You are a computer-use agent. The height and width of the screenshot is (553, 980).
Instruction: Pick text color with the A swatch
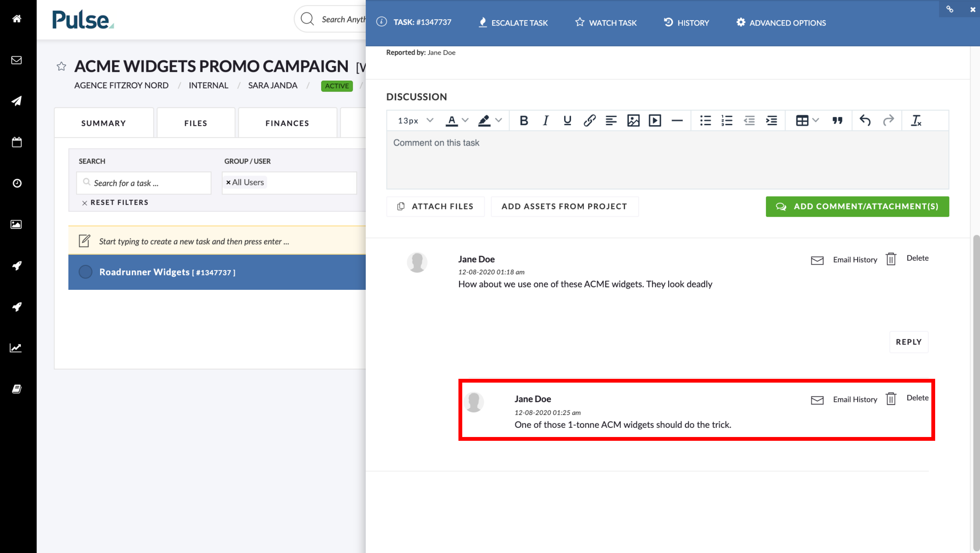(x=452, y=121)
